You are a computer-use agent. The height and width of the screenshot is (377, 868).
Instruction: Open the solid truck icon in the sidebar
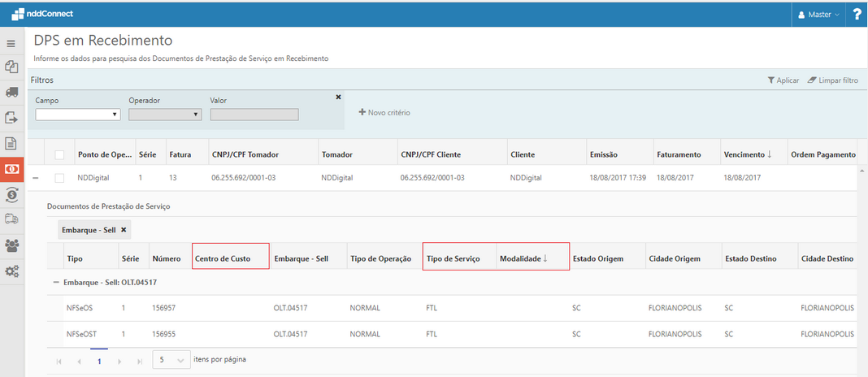[11, 93]
